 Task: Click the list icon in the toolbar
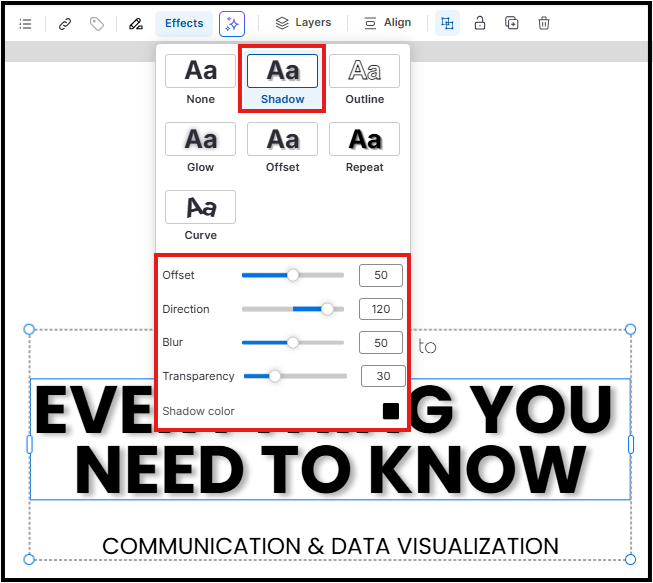tap(25, 23)
